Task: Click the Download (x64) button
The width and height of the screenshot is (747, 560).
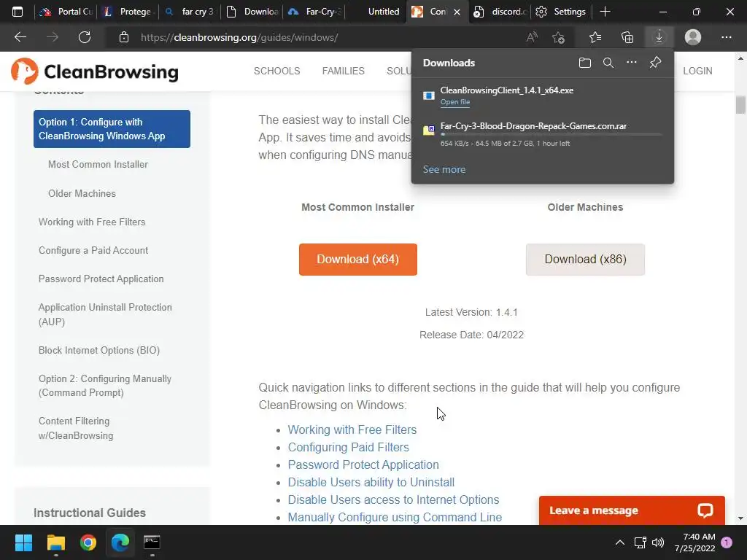Action: click(357, 260)
